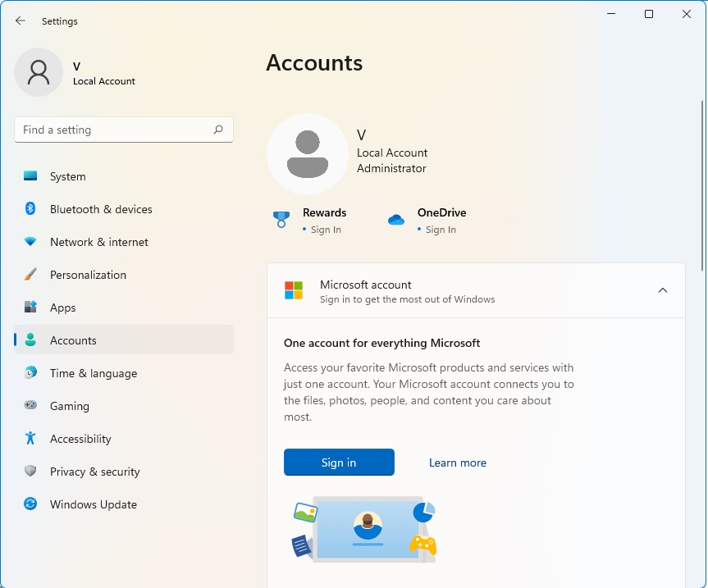Minimize the Settings window

point(611,14)
